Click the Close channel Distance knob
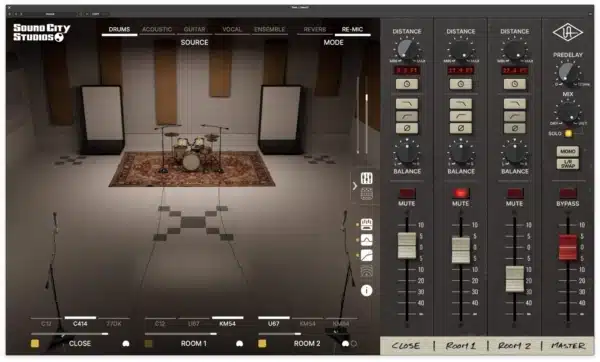Viewport: 600px width, 362px height. 407,50
